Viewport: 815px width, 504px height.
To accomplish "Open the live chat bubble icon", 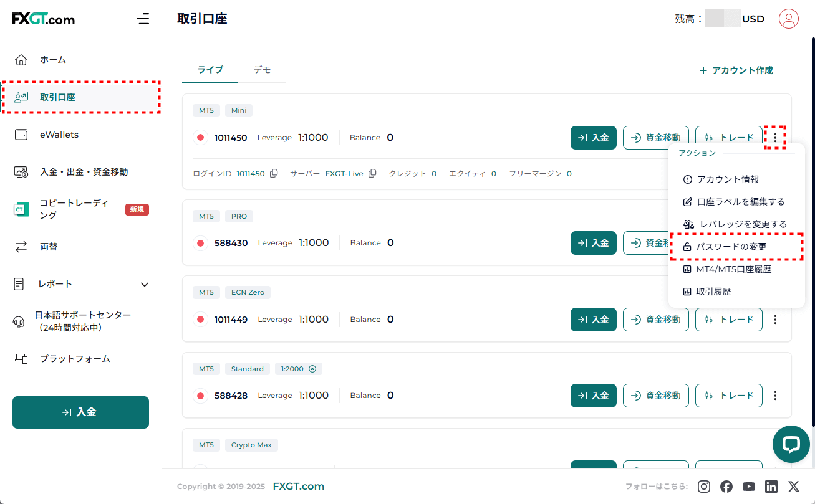I will pos(791,444).
